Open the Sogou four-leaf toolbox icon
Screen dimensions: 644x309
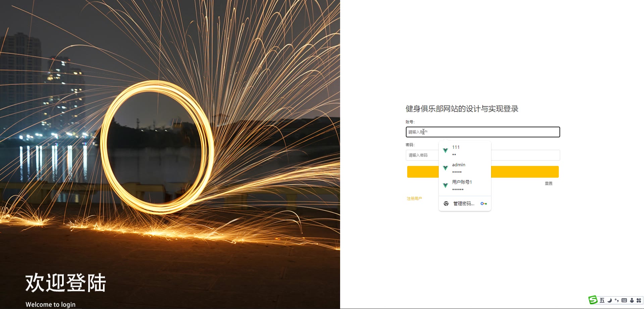[x=639, y=300]
